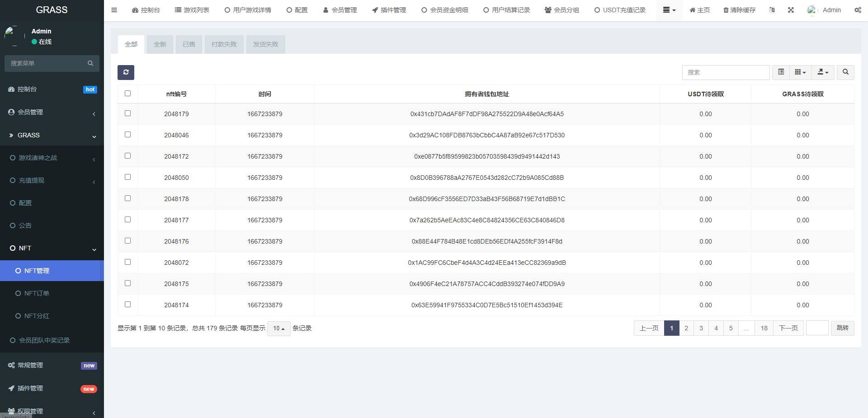
Task: Click the hamburger sidebar toggle icon
Action: point(114,10)
